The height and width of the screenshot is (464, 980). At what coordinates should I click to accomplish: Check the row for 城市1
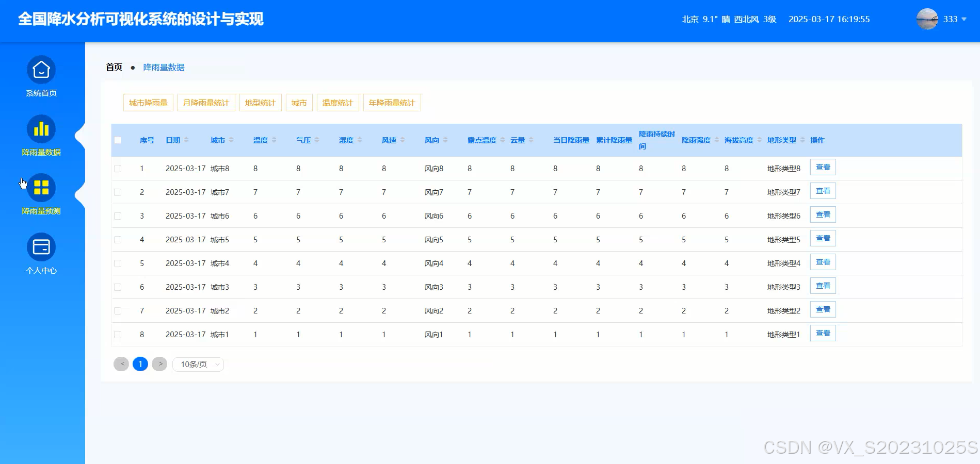tap(118, 335)
